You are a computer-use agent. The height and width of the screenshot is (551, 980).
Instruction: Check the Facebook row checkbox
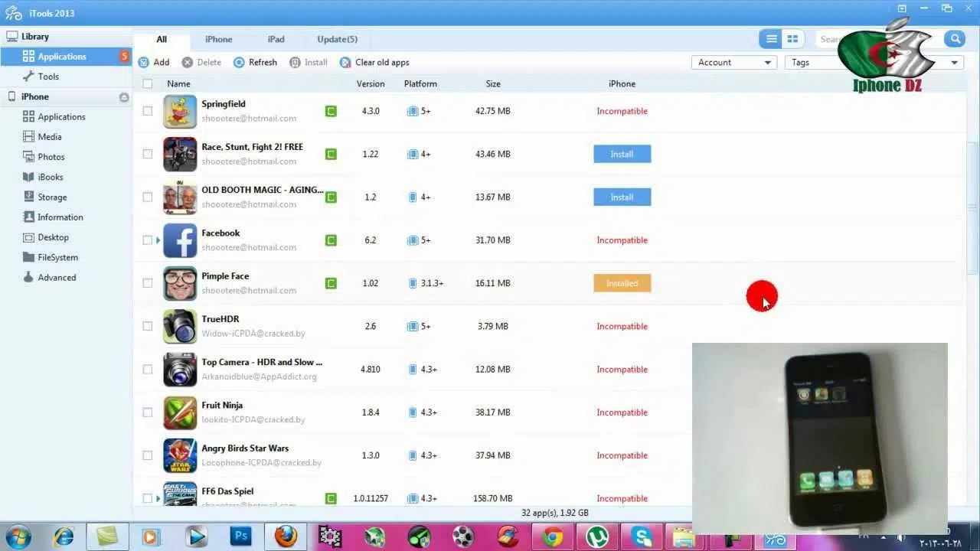[148, 240]
